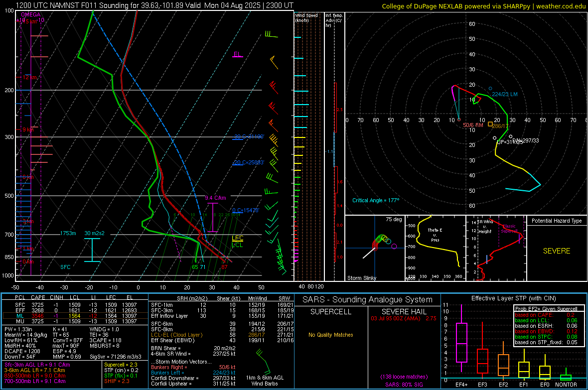
Task: Click the 'Classic Supercell' label
Action: click(x=509, y=229)
